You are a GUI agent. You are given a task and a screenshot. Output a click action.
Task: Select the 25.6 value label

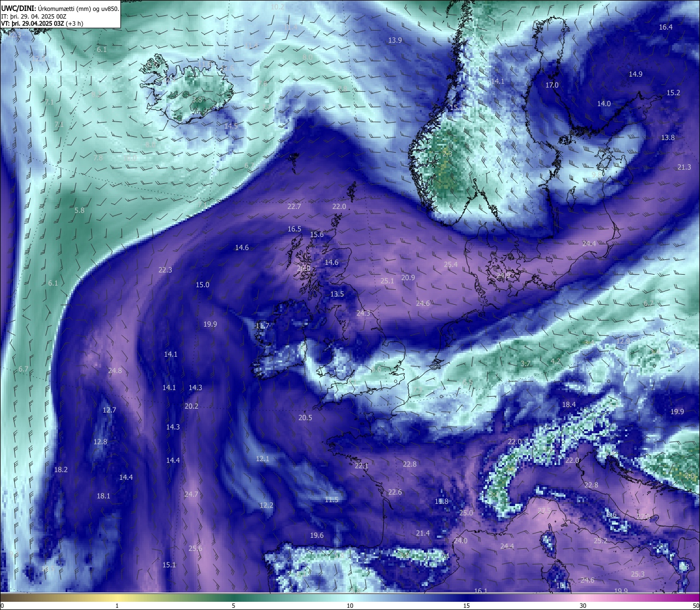(x=195, y=548)
